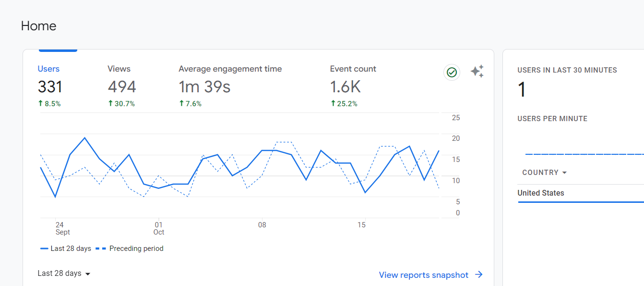
Task: Click the 08 date marker on chart
Action: coord(262,224)
